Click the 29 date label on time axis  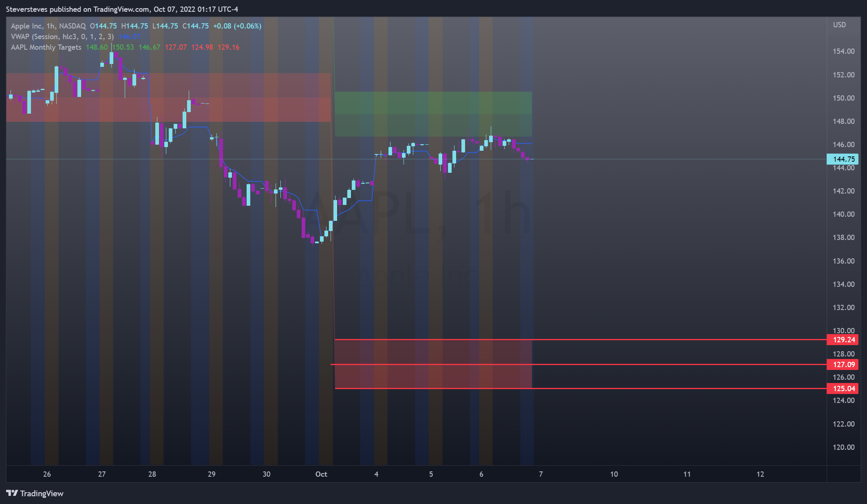point(212,474)
